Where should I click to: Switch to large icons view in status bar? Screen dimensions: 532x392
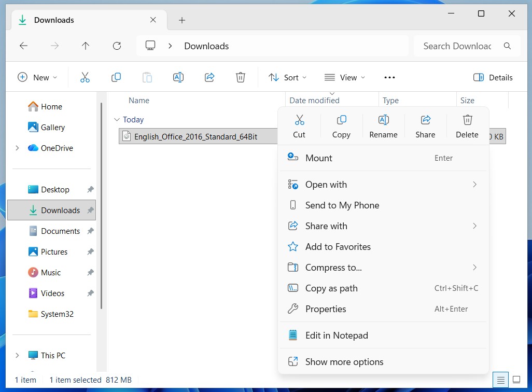point(516,380)
